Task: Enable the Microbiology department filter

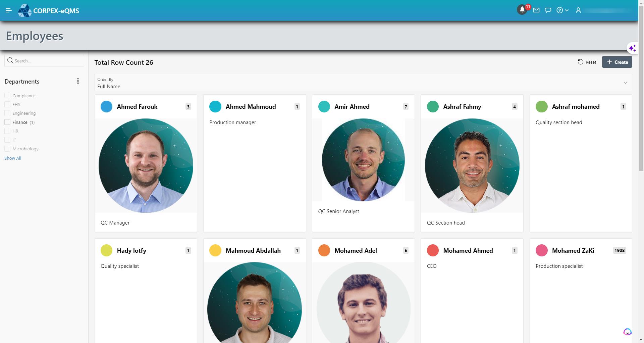Action: pos(7,149)
